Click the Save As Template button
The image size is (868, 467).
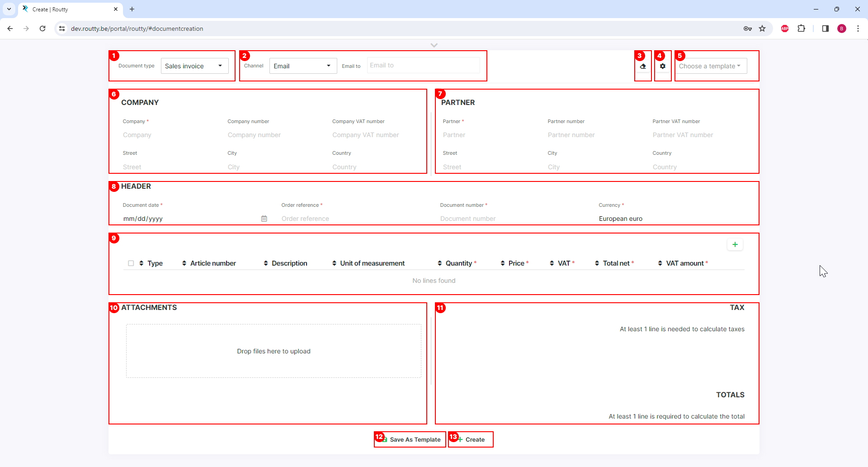pos(410,439)
